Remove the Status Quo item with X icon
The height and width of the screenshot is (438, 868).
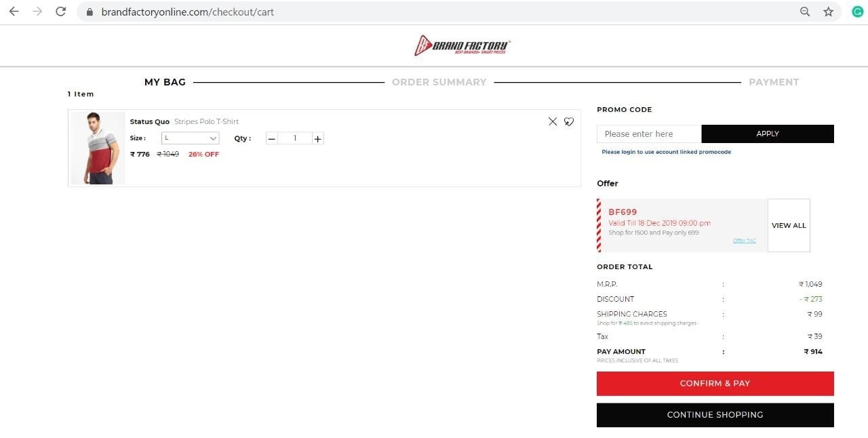point(553,121)
